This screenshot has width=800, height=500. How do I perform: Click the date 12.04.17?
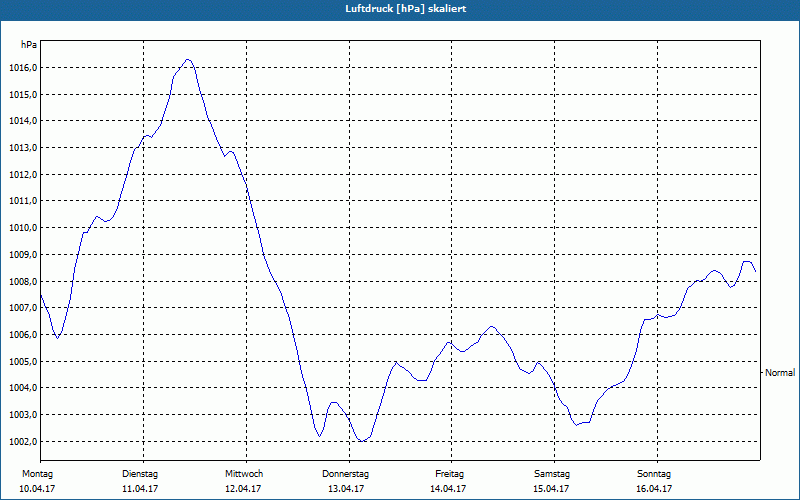tap(243, 489)
